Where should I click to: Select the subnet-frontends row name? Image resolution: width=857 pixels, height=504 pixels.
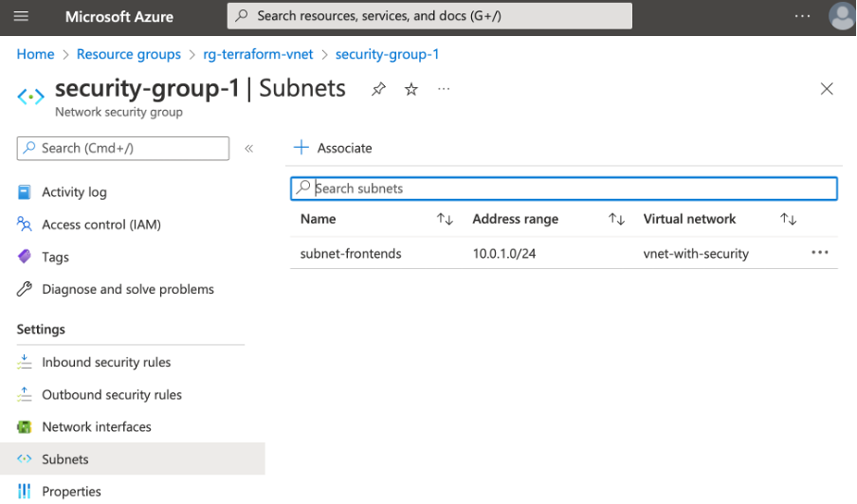pos(351,253)
